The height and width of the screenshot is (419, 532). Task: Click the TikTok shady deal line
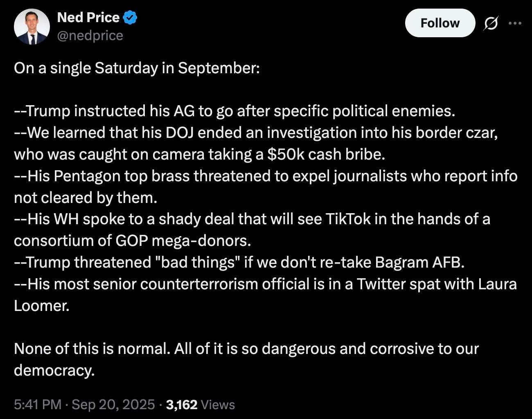coord(252,219)
